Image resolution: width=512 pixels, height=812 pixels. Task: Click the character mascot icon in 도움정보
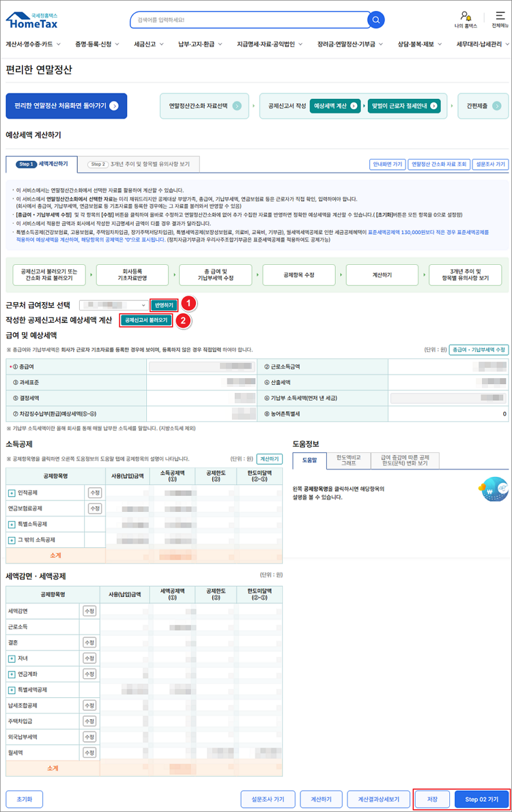coord(494,489)
